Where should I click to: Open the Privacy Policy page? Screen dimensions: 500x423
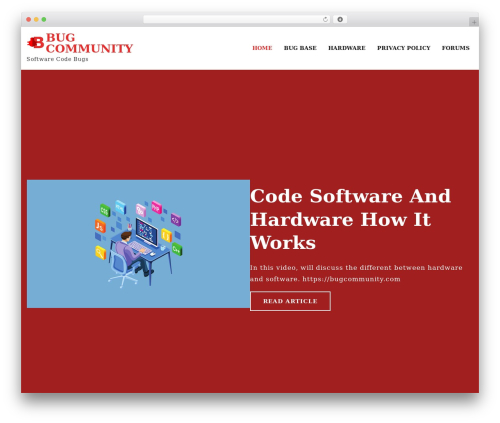coord(404,48)
